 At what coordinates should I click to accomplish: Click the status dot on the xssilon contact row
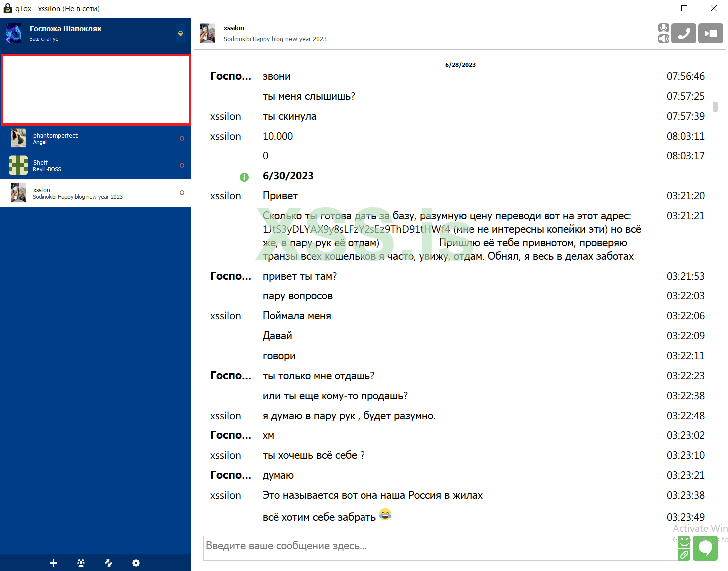click(182, 193)
